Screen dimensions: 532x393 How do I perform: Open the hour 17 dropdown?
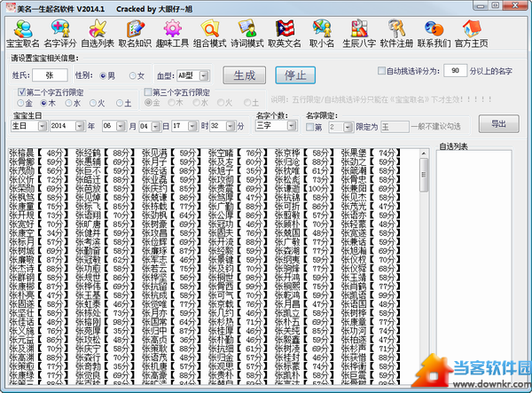point(192,126)
